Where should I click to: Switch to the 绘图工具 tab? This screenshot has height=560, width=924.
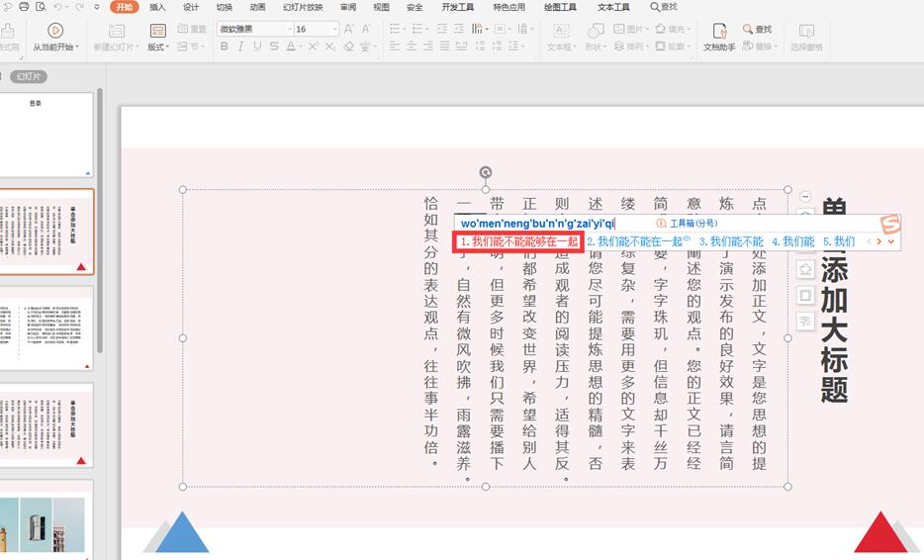point(560,7)
